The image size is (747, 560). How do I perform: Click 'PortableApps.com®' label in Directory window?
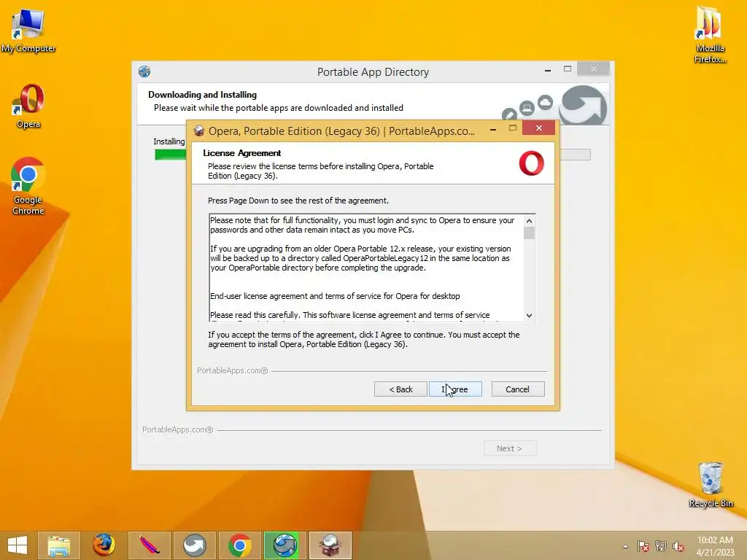(x=178, y=429)
